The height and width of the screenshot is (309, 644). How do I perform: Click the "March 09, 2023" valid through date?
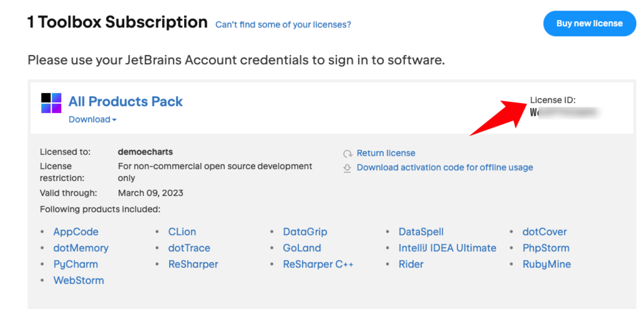150,193
